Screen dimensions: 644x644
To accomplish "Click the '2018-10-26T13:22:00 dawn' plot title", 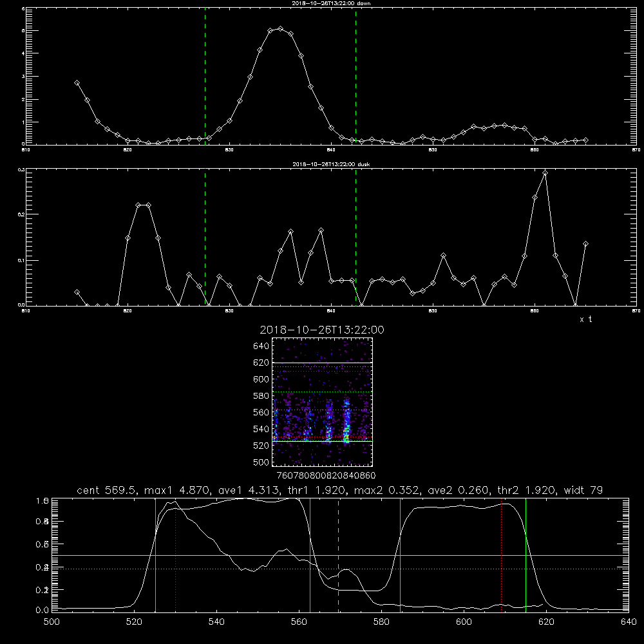I will pyautogui.click(x=331, y=3).
